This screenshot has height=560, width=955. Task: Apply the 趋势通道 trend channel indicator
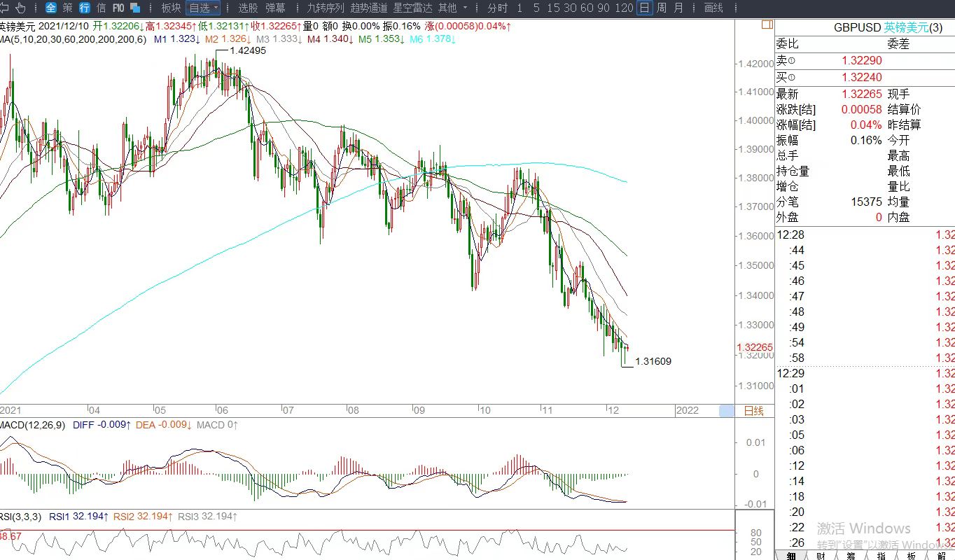point(369,8)
